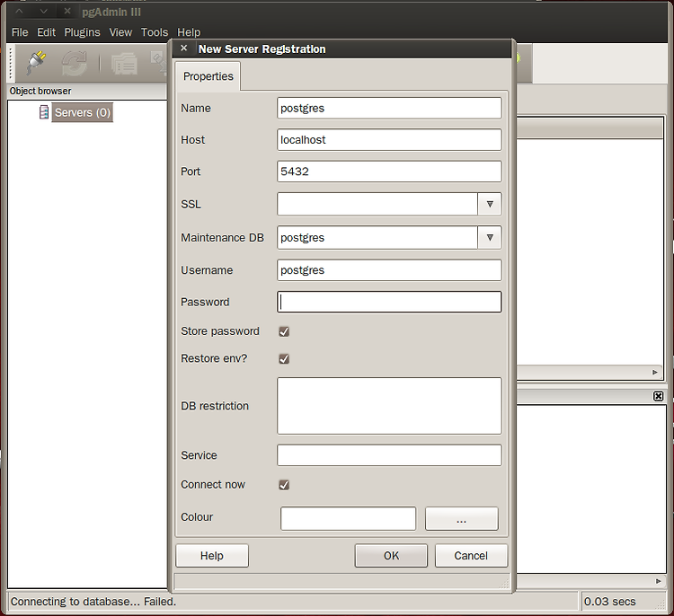Click the Maintenance DB text field
The width and height of the screenshot is (674, 616).
click(377, 238)
